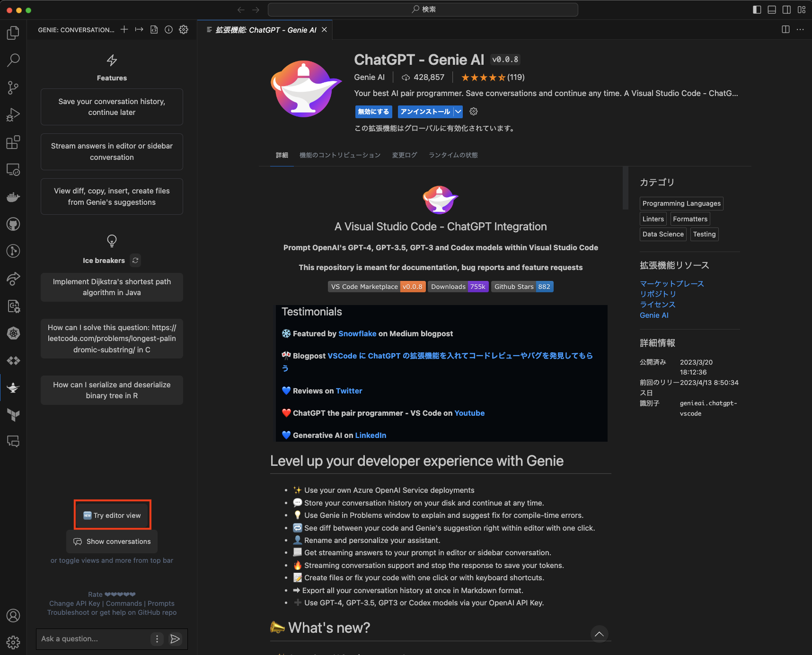The height and width of the screenshot is (655, 812).
Task: Open the Youtube link in testimonials
Action: [469, 413]
